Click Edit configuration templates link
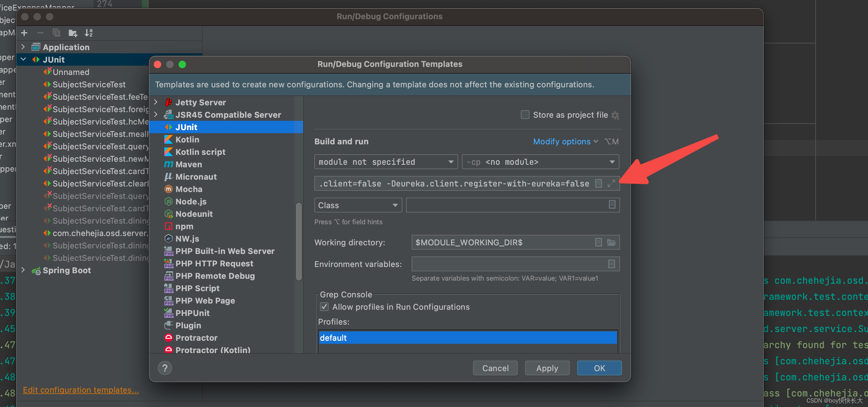This screenshot has width=868, height=407. pyautogui.click(x=81, y=390)
